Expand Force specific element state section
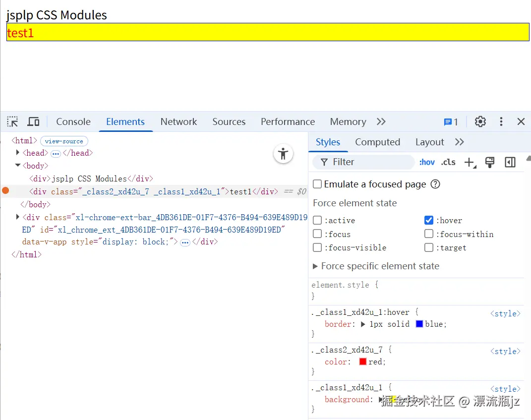 [x=315, y=266]
